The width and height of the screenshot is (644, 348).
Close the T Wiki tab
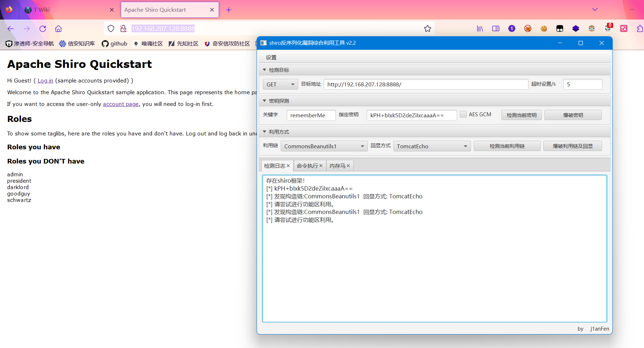pos(112,10)
